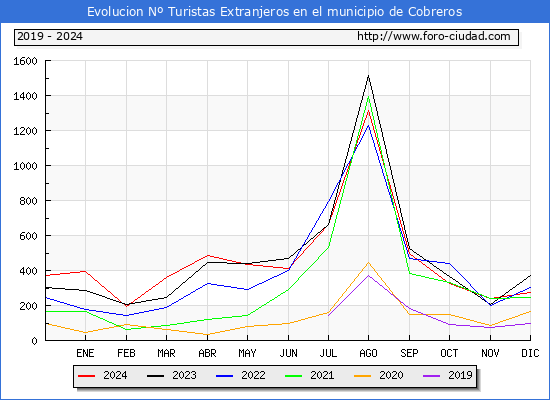The height and width of the screenshot is (400, 550).
Task: Click the ABR month axis label
Action: tap(207, 353)
